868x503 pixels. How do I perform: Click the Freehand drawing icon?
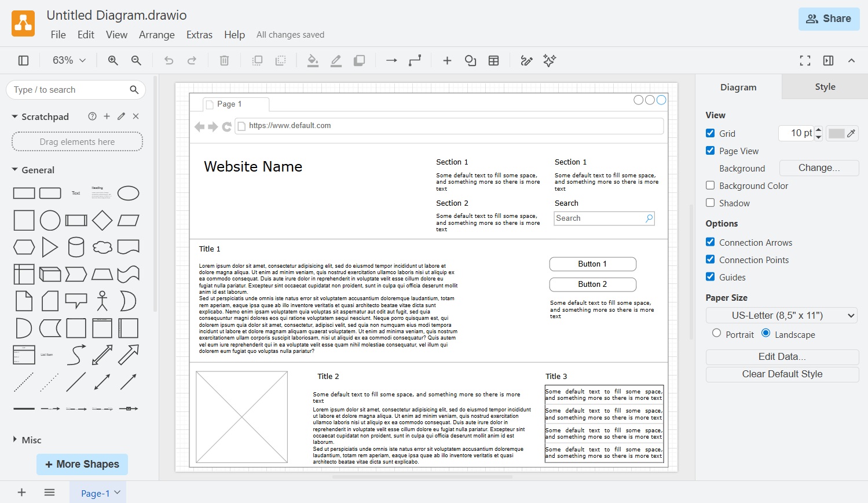point(526,60)
